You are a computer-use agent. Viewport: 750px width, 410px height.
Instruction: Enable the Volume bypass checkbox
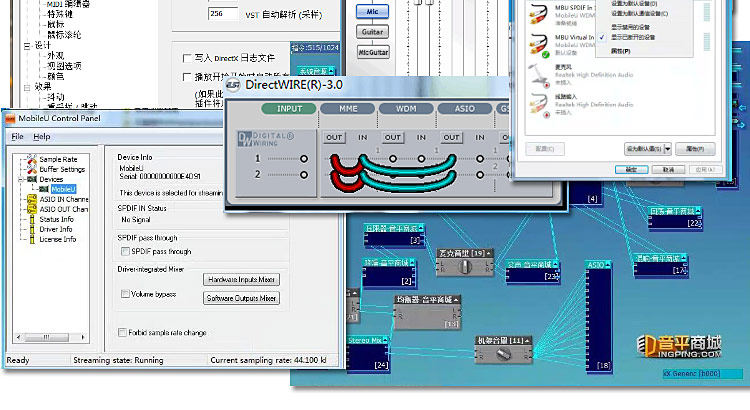[x=125, y=294]
